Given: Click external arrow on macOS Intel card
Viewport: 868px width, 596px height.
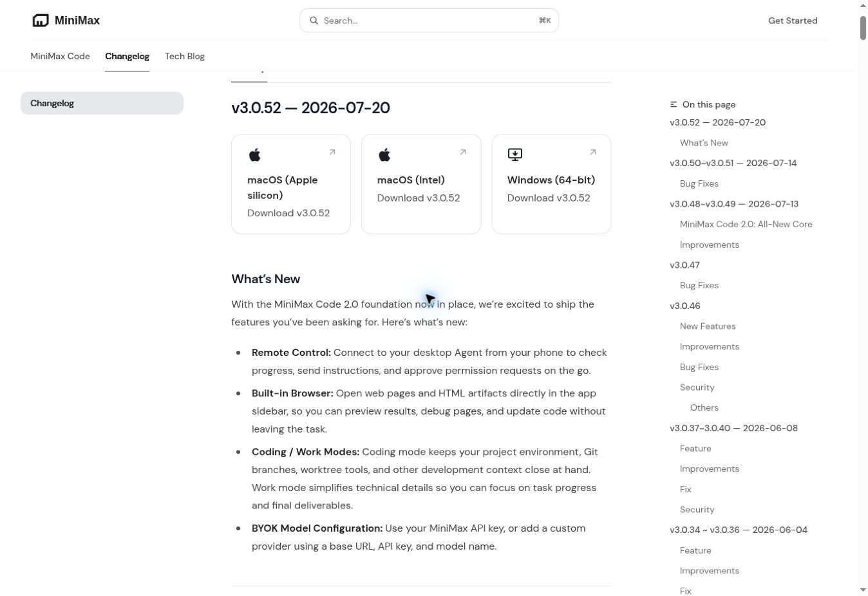Looking at the screenshot, I should pyautogui.click(x=463, y=153).
